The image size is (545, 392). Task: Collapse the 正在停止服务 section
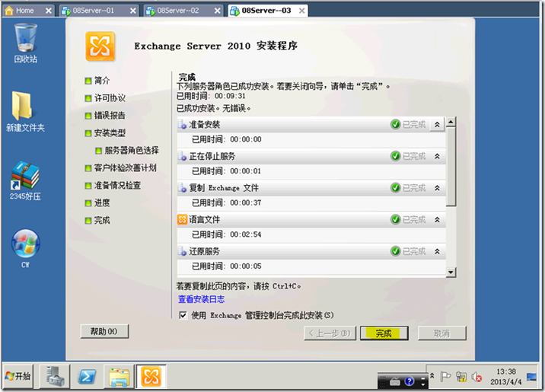(x=437, y=156)
